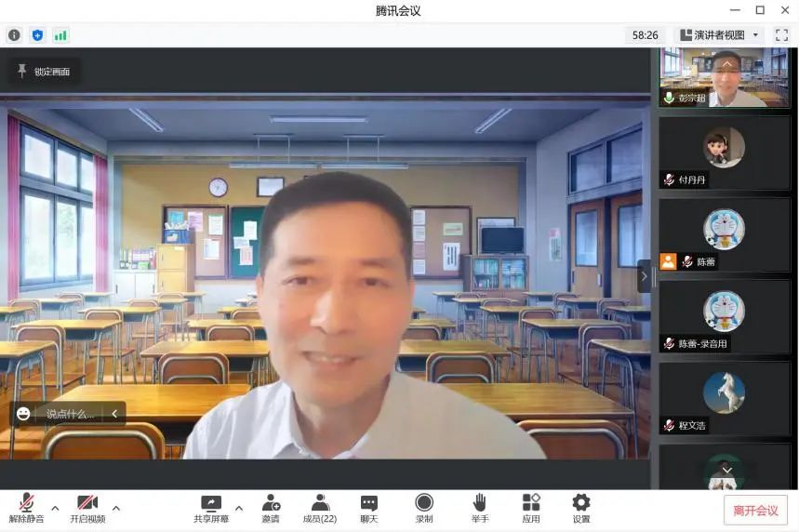This screenshot has height=532, width=799.
Task: Enter full screen mode
Action: [x=781, y=35]
